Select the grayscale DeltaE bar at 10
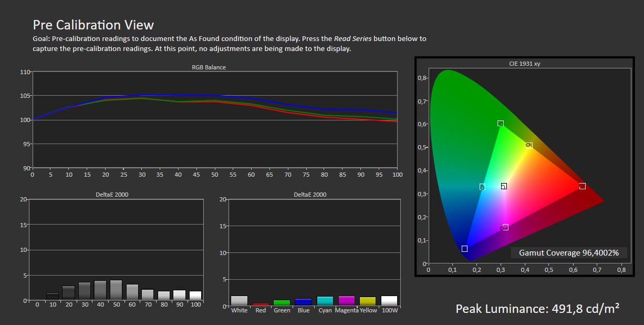Screen dimensions: 644x325 53,296
